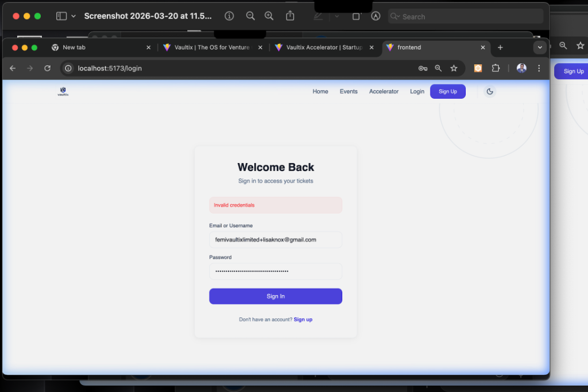Open Chrome's three-dot menu
Viewport: 588px width, 392px height.
tap(538, 68)
